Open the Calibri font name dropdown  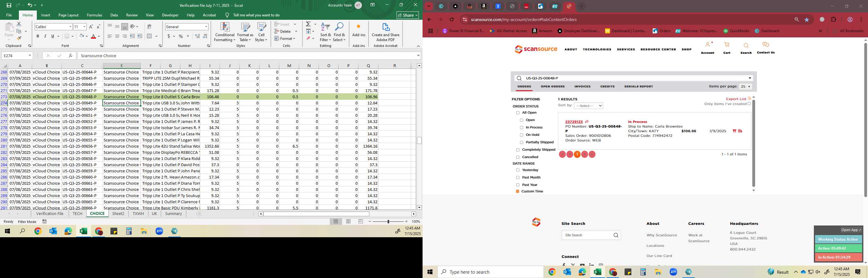70,27
